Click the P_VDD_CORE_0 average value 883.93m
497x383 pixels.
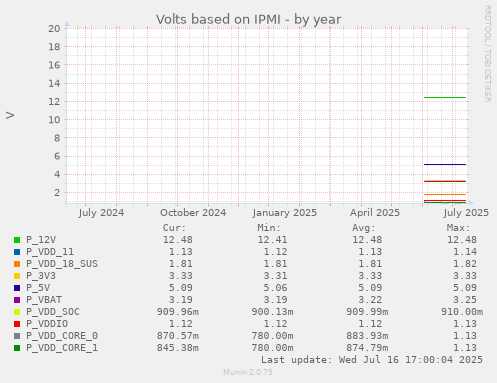tap(367, 336)
